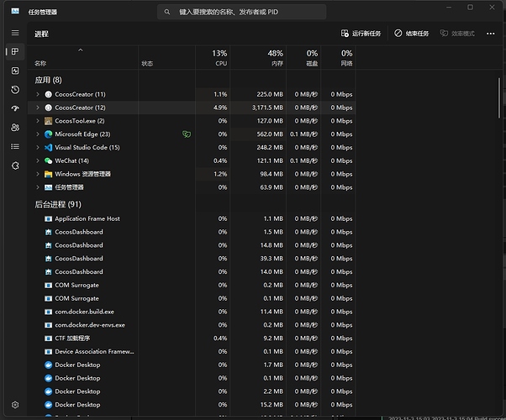Click the Task Manager title bar icon

coord(15,11)
